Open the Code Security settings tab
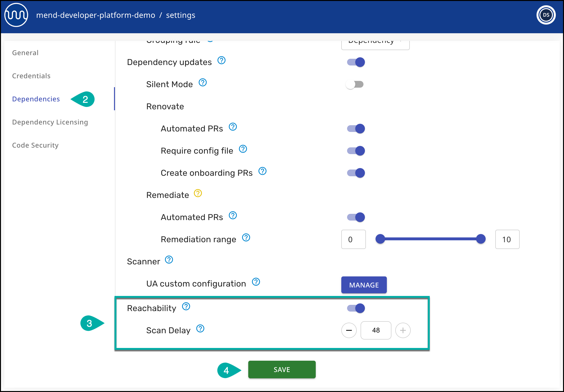564x392 pixels. 35,145
